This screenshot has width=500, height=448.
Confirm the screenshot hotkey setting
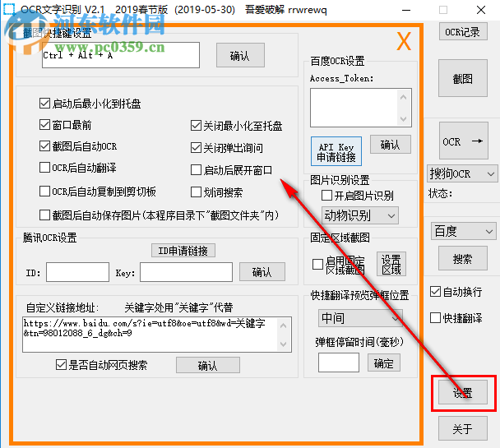240,55
